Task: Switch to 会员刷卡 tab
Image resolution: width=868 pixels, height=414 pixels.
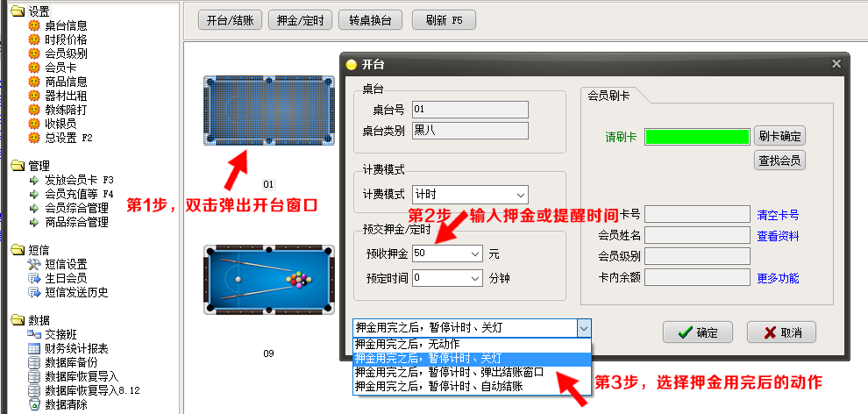Action: (608, 96)
